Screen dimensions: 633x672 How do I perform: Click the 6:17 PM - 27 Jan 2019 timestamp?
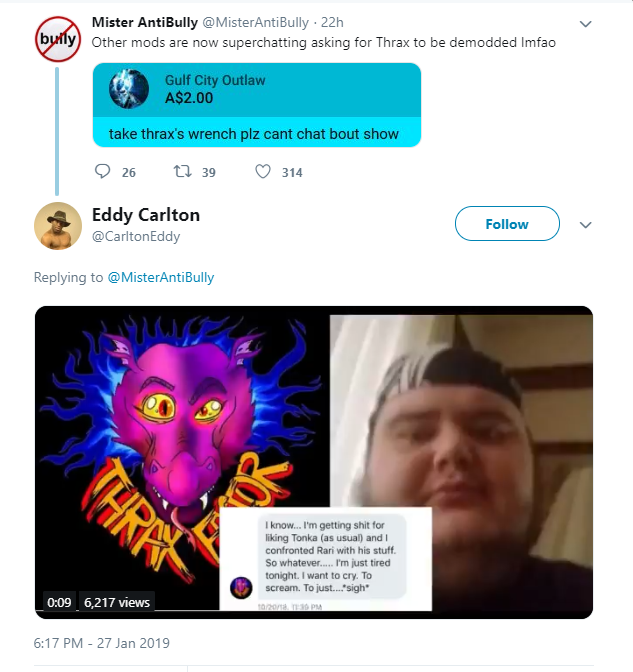102,643
